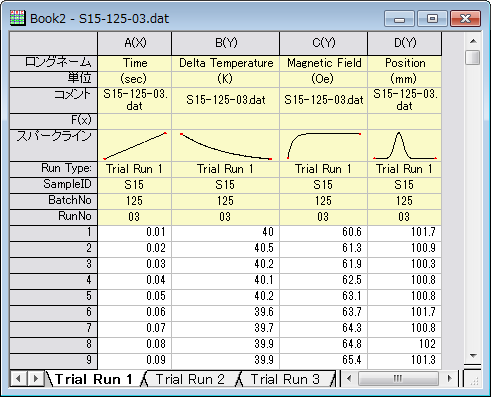Select the スパークライン row header
Viewport: 491px width, 397px height.
pos(53,146)
